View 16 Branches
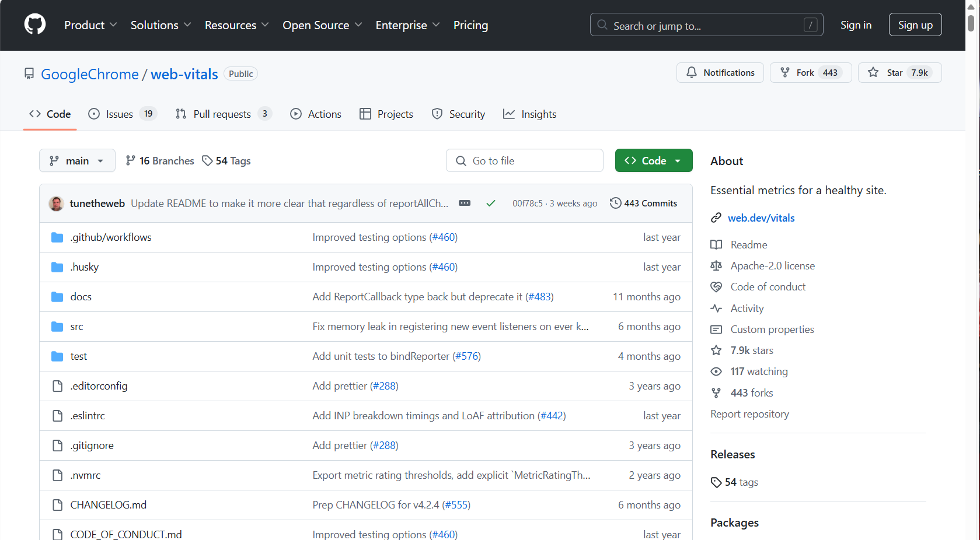The width and height of the screenshot is (980, 540). coord(160,160)
